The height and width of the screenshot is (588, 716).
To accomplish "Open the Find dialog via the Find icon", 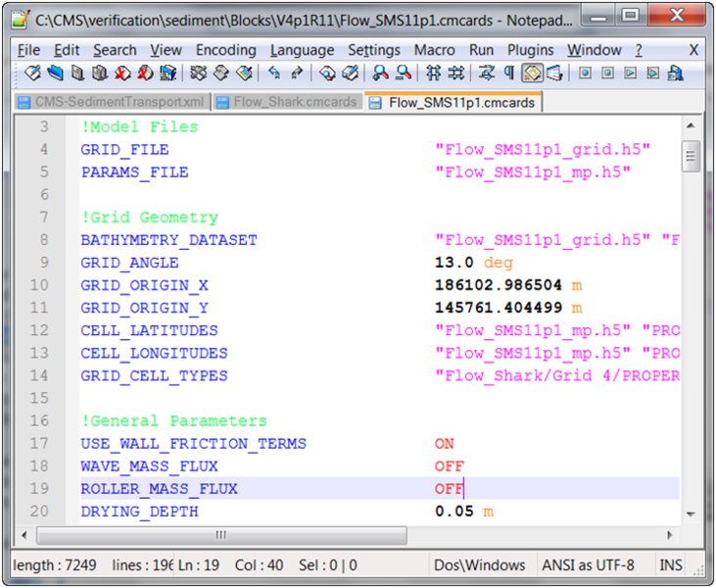I will pos(327,73).
